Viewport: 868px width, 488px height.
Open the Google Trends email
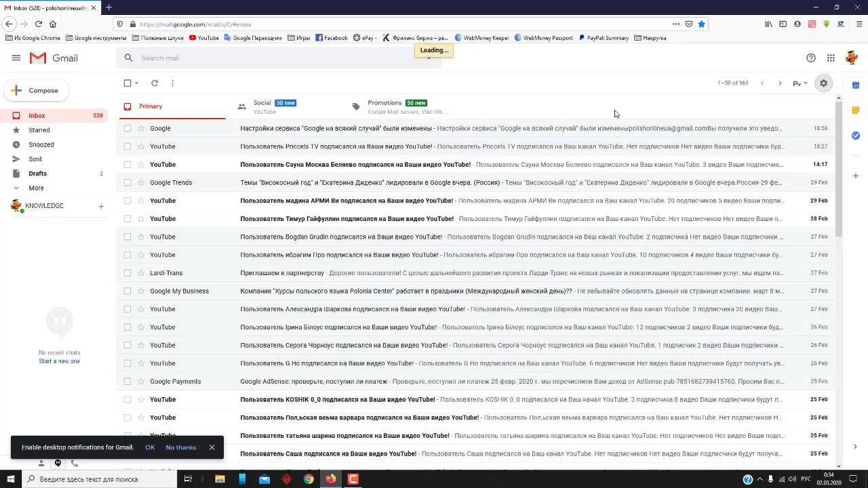pyautogui.click(x=477, y=182)
